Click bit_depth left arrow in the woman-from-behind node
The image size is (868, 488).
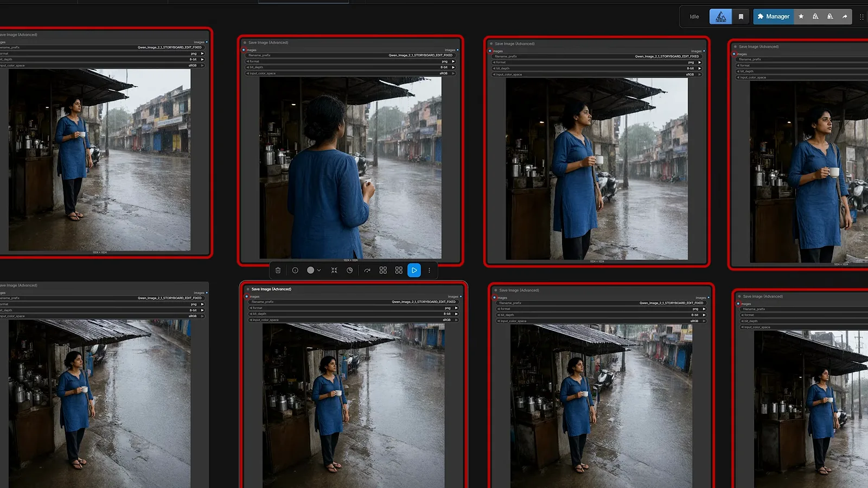click(x=247, y=67)
